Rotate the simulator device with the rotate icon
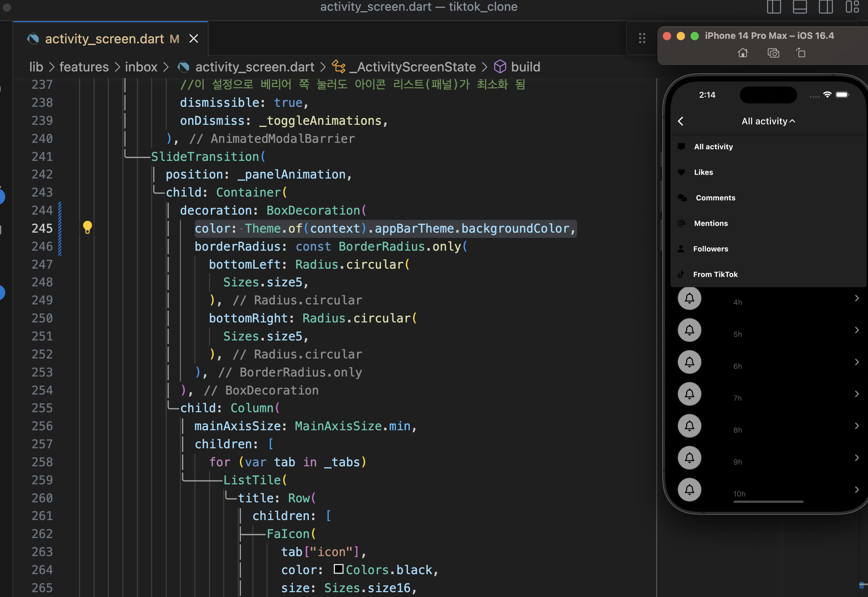The image size is (868, 597). pyautogui.click(x=800, y=53)
